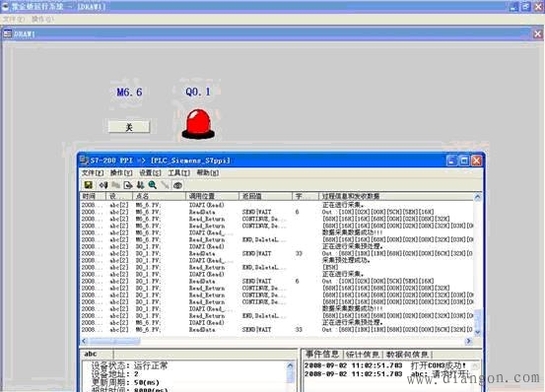Sort by 时间 column header
The height and width of the screenshot is (392, 545).
point(93,196)
